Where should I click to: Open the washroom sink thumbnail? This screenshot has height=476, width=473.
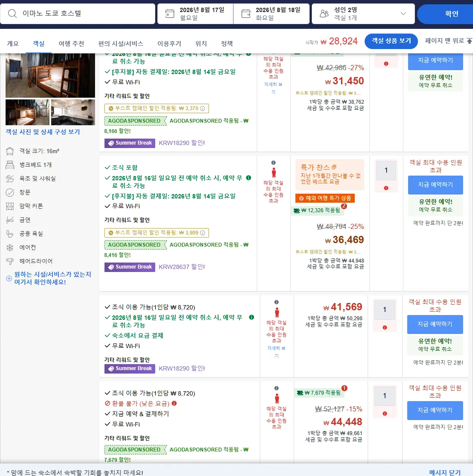[73, 112]
